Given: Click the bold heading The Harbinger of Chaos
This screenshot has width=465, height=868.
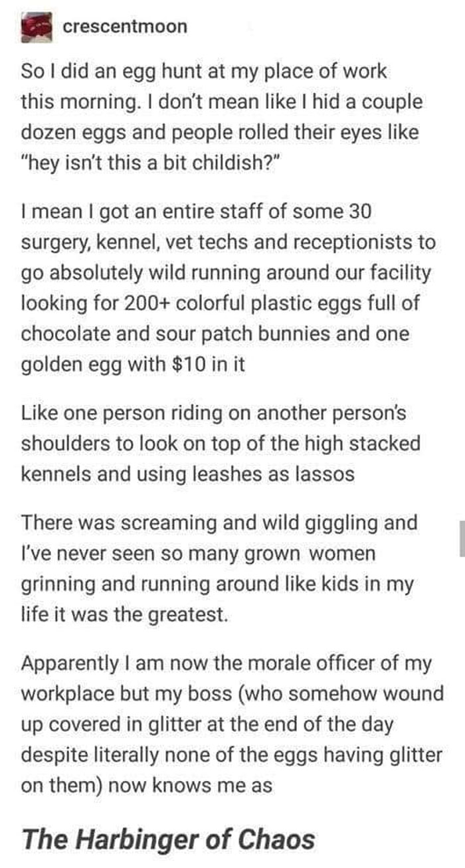Looking at the screenshot, I should click(168, 839).
